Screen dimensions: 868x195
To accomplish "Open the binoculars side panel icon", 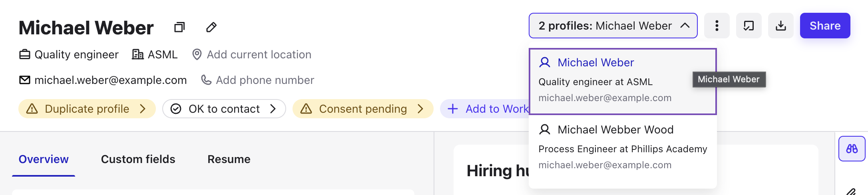I will [x=852, y=149].
